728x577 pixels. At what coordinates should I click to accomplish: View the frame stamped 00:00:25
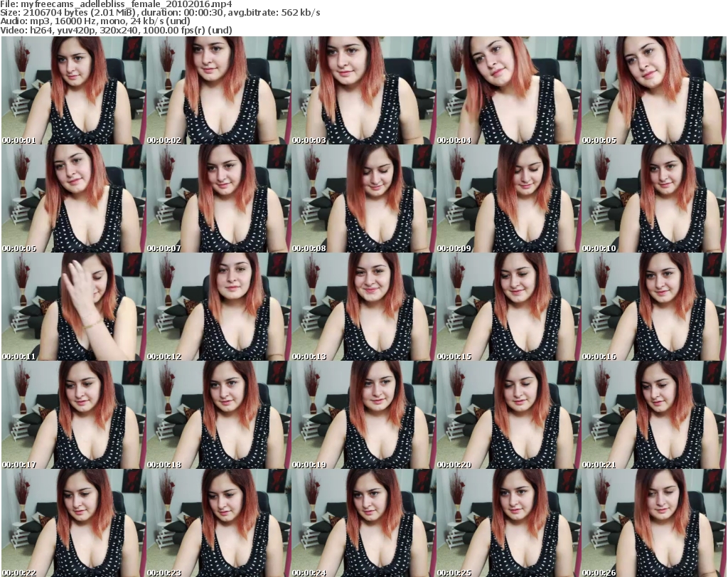pyautogui.click(x=508, y=523)
